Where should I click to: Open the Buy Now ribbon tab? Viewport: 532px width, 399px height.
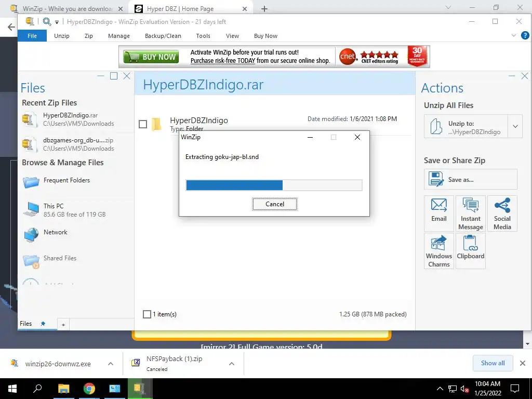click(x=265, y=36)
